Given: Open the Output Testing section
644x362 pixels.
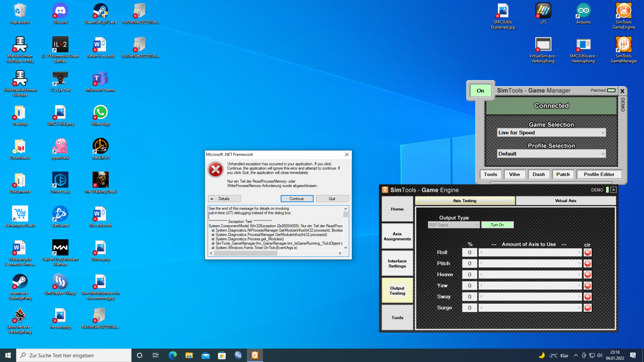Looking at the screenshot, I should 397,290.
